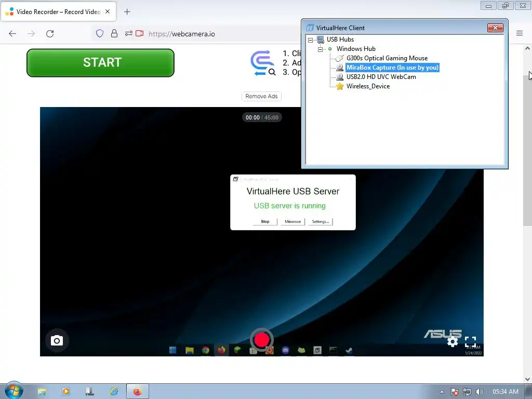The height and width of the screenshot is (399, 532).
Task: Click the page scrollbar up arrow
Action: pos(527,48)
